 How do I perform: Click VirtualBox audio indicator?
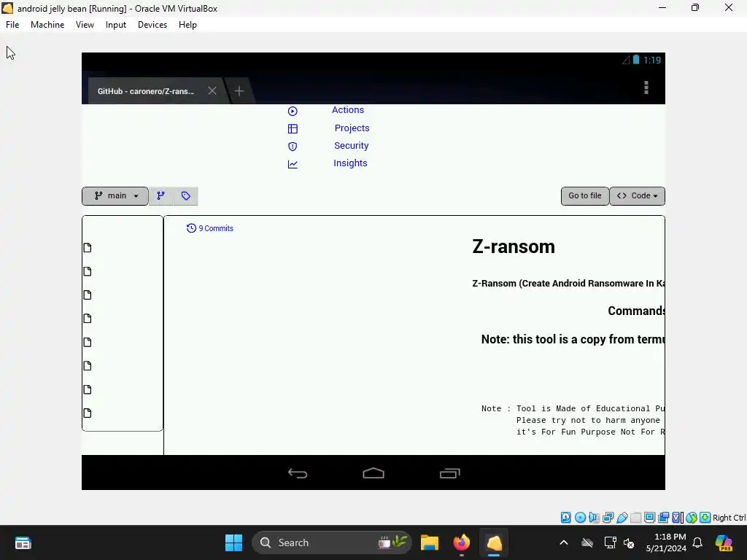coord(594,518)
